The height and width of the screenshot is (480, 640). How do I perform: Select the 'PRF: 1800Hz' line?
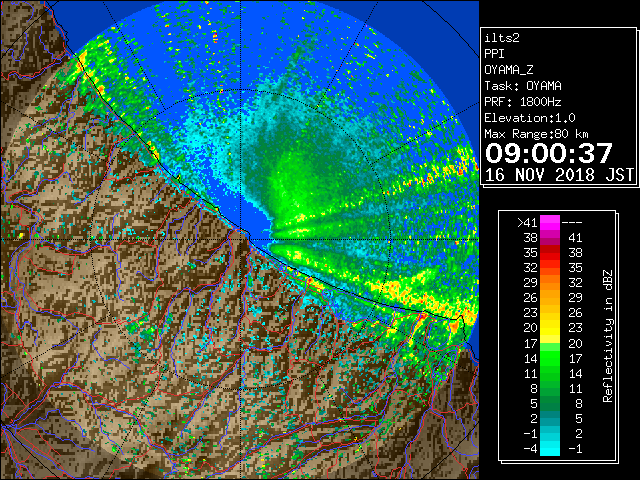[x=523, y=102]
